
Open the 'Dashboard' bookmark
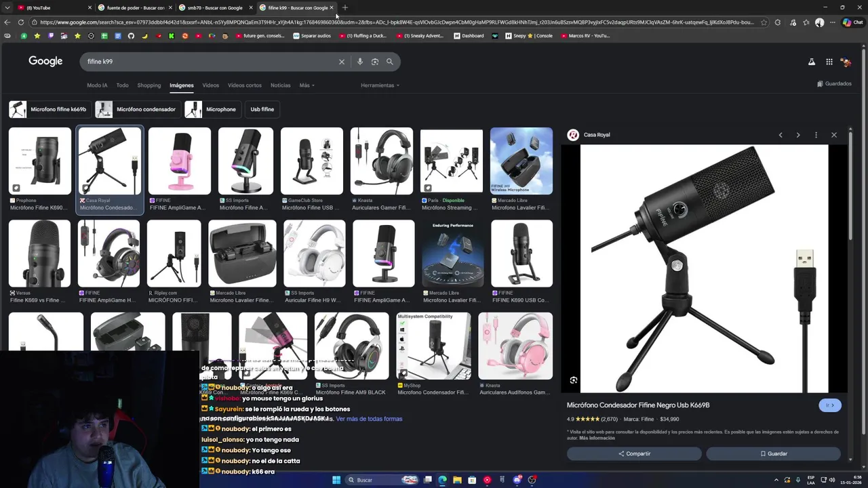pos(469,36)
